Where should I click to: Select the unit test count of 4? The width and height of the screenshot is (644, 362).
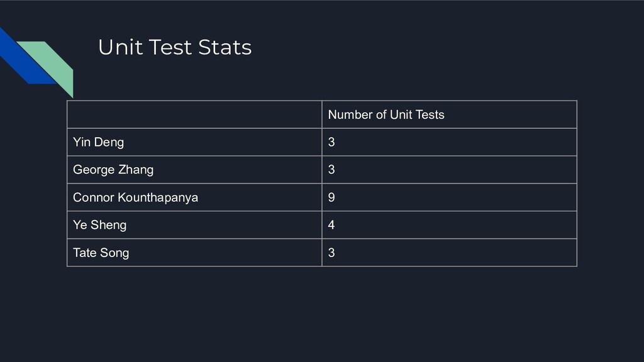pyautogui.click(x=331, y=225)
